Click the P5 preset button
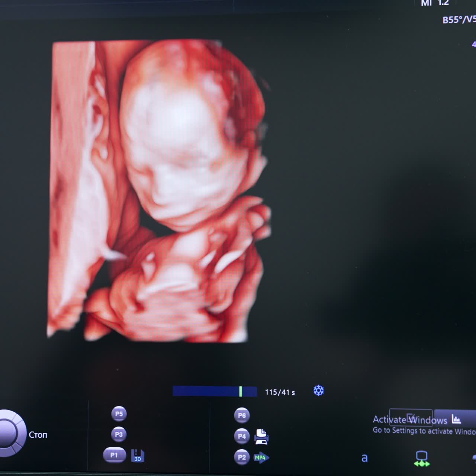Viewport: 476px width, 476px height. click(119, 414)
